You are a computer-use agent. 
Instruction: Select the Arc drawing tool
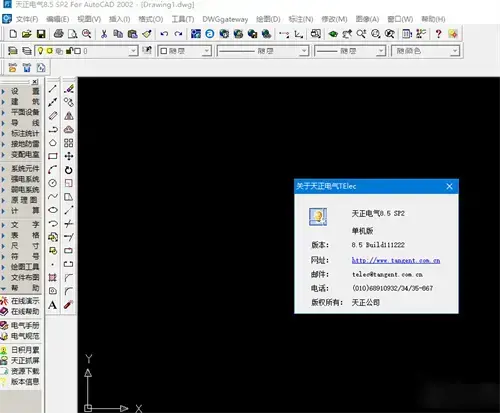[53, 169]
